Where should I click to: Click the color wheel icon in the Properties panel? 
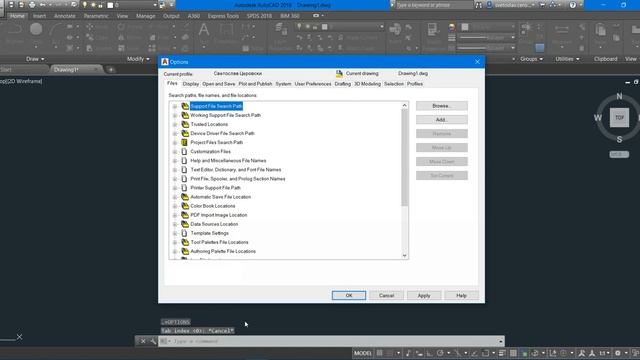[452, 28]
